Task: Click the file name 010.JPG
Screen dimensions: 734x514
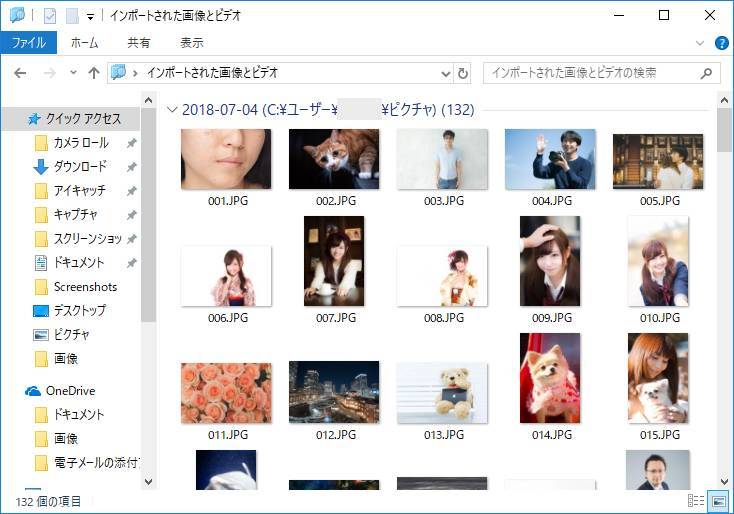Action: [x=660, y=318]
